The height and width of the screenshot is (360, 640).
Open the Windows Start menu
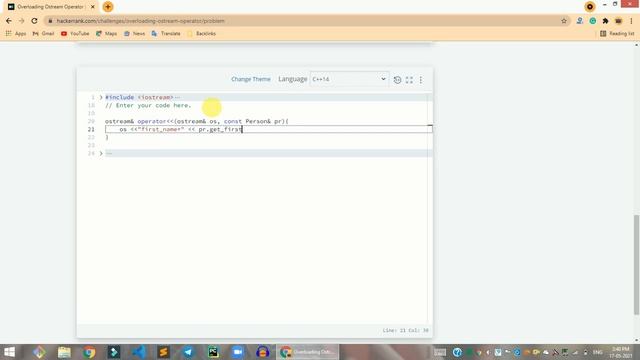coord(9,352)
